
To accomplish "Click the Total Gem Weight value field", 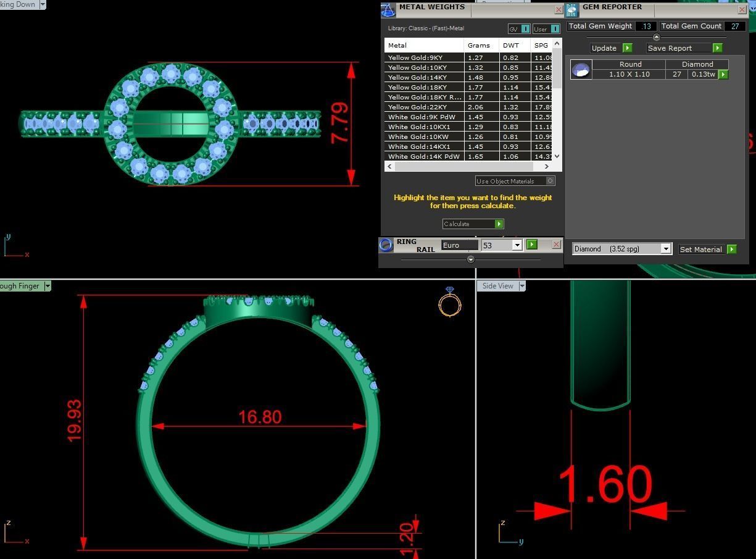I will point(646,27).
